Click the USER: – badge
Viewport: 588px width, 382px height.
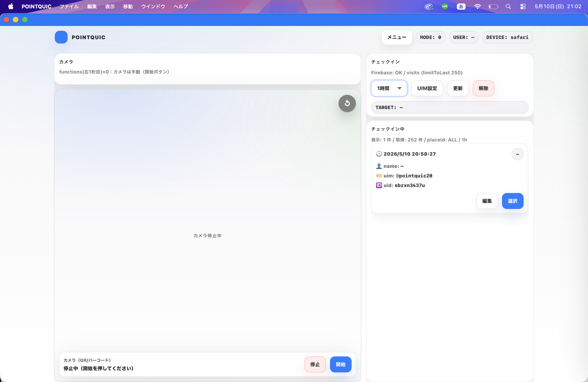(x=464, y=37)
